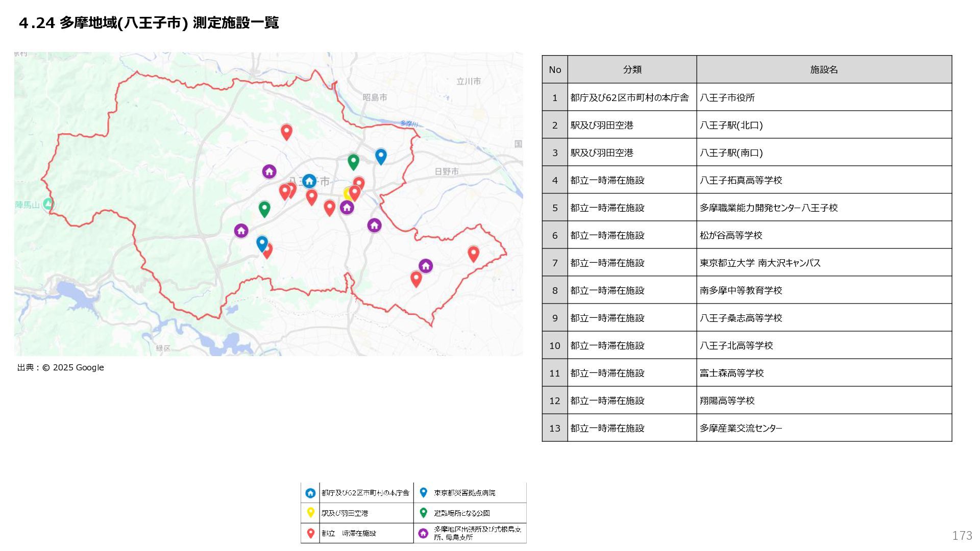Click the yellow pin icon in the legend
Viewport: 980px width, 551px height.
(310, 512)
